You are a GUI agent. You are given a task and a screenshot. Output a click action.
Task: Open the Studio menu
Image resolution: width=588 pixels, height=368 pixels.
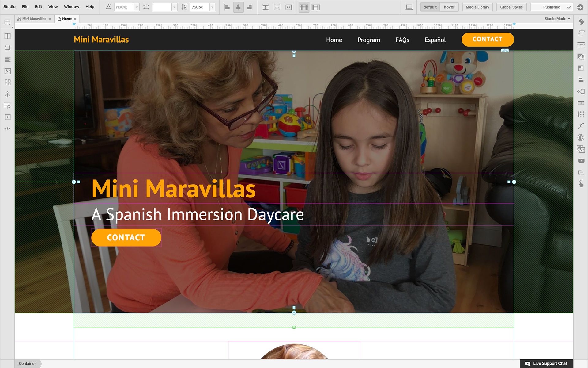pos(9,6)
